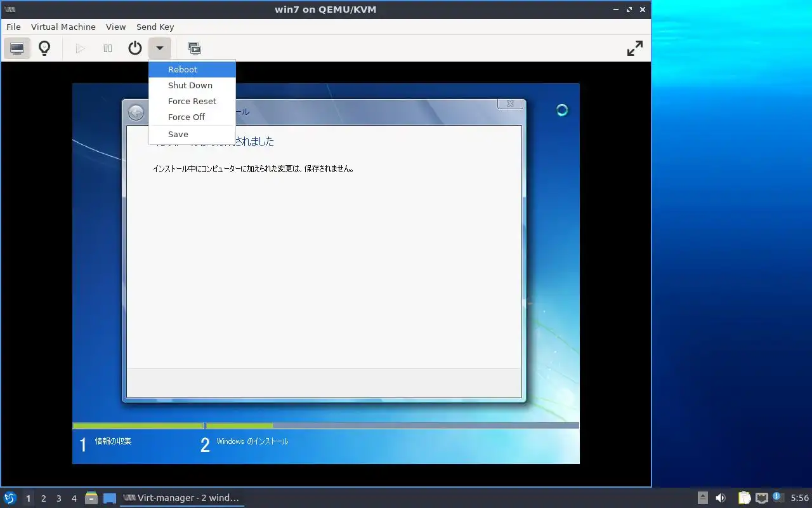
Task: Open the View menu
Action: coord(115,27)
